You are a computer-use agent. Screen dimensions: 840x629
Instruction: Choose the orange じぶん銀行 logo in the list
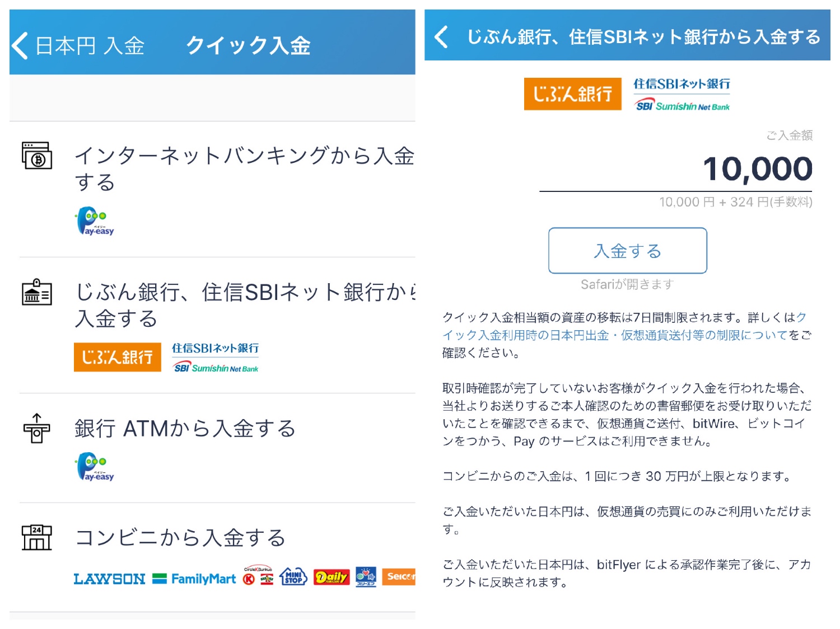(118, 357)
